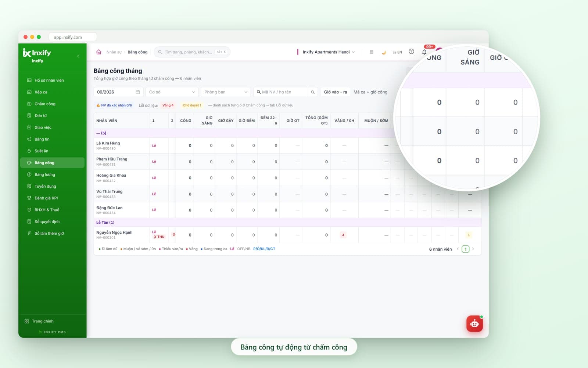Viewport: 588px width, 368px height.
Task: Click the X mark on Nguyễn Ngọc Hạnh row
Action: pyautogui.click(x=174, y=235)
